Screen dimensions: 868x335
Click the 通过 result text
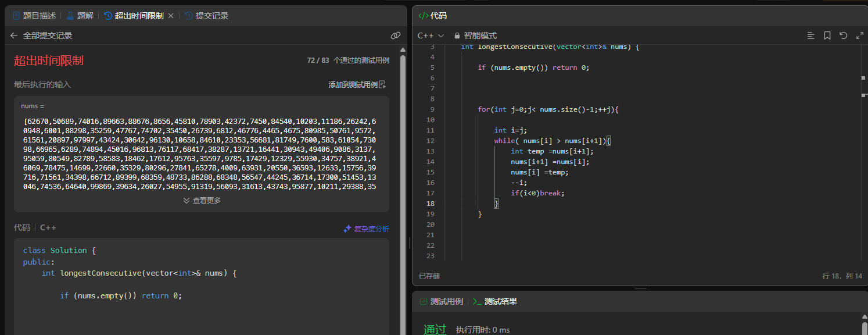coord(435,330)
